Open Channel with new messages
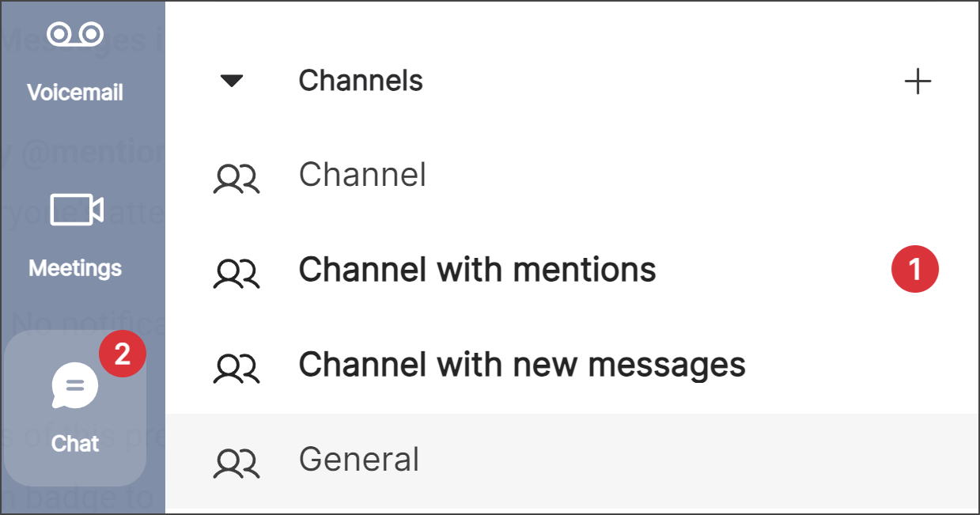 tap(520, 365)
